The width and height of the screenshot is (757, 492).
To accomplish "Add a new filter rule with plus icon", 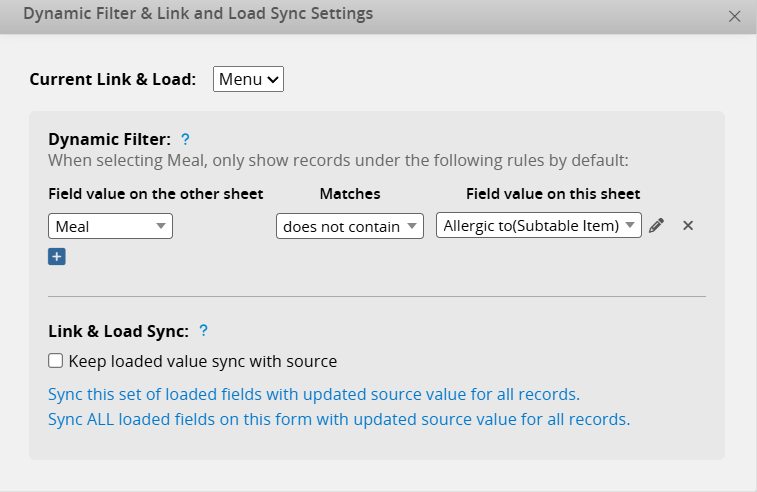I will [x=57, y=257].
